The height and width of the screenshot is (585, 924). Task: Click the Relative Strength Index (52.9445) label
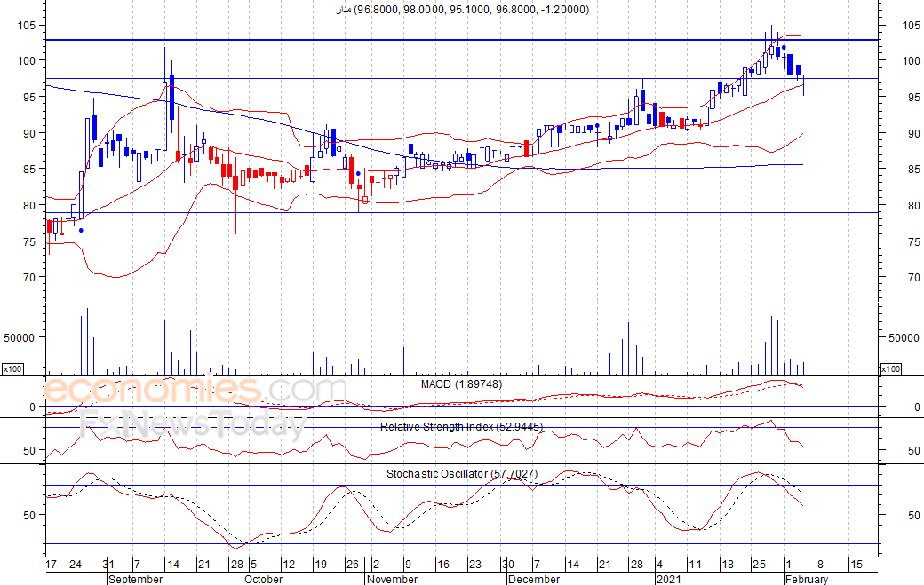(461, 427)
